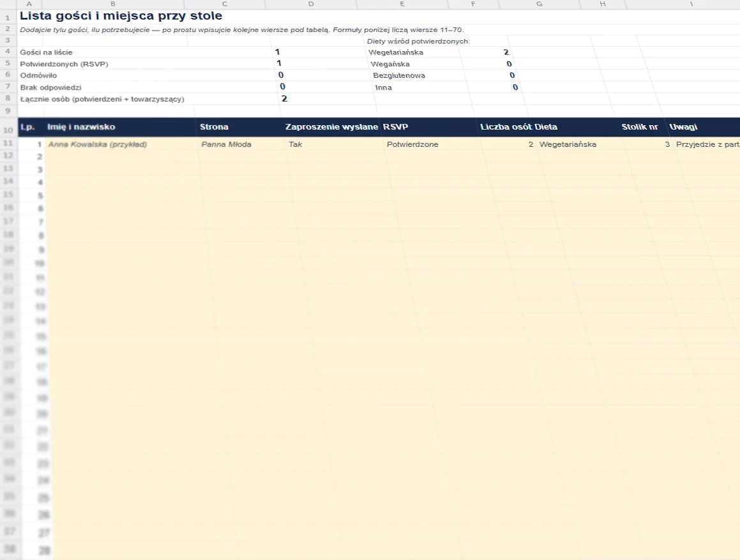Click the title 'Lista gości i miejsca przy stole'
740x560 pixels.
(x=121, y=15)
